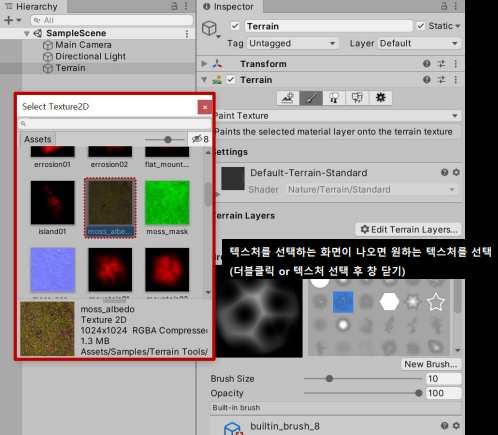Select Main Camera in Hierarchy
The height and width of the screenshot is (435, 498).
pyautogui.click(x=83, y=45)
